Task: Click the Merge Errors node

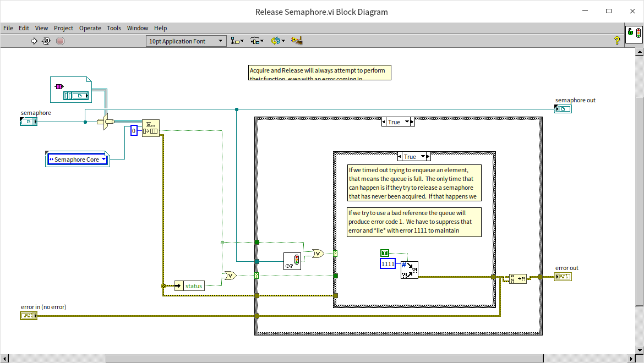Action: tap(517, 278)
